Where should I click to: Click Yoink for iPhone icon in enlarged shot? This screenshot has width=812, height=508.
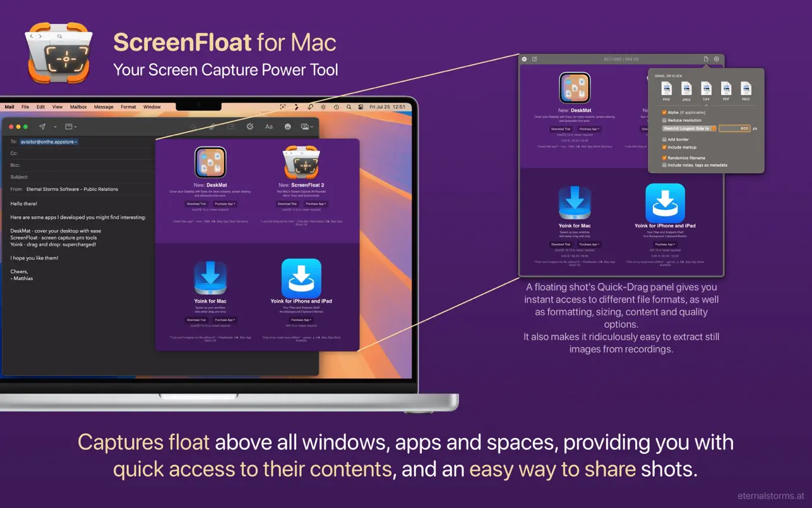tap(665, 203)
